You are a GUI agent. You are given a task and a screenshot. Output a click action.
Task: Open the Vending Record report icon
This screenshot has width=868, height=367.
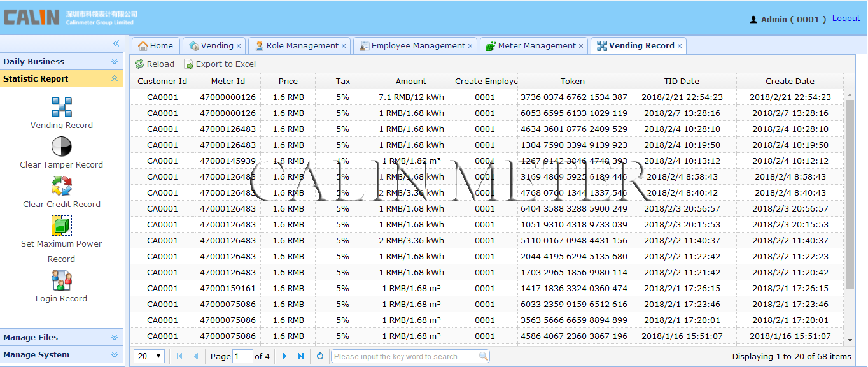(x=62, y=107)
